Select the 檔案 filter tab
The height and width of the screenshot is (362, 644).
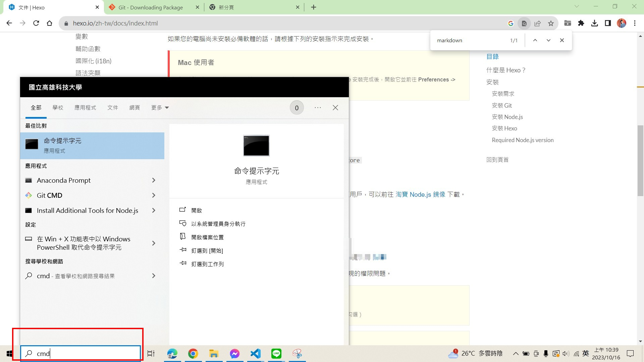113,108
